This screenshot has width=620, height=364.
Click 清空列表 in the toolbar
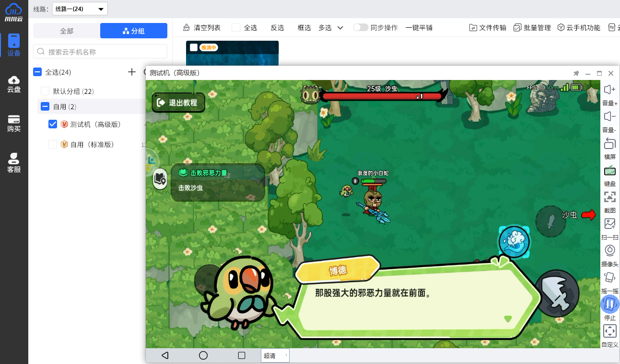tap(202, 28)
